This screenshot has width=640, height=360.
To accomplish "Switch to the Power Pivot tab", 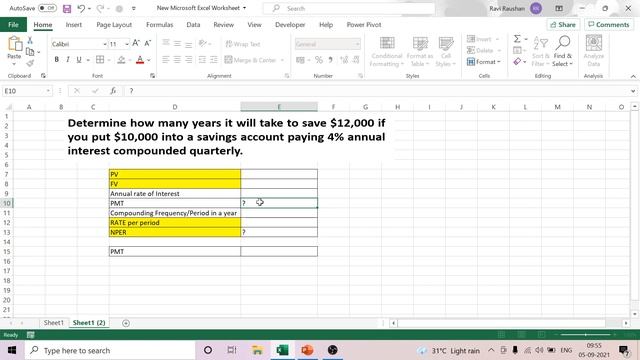I will coord(364,24).
